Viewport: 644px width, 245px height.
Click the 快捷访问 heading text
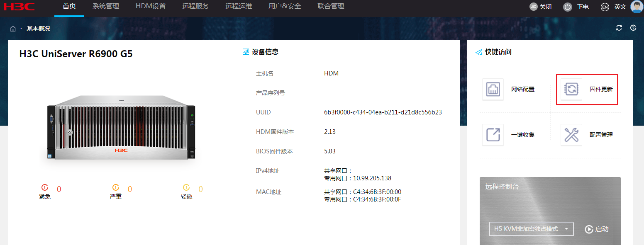click(x=498, y=52)
